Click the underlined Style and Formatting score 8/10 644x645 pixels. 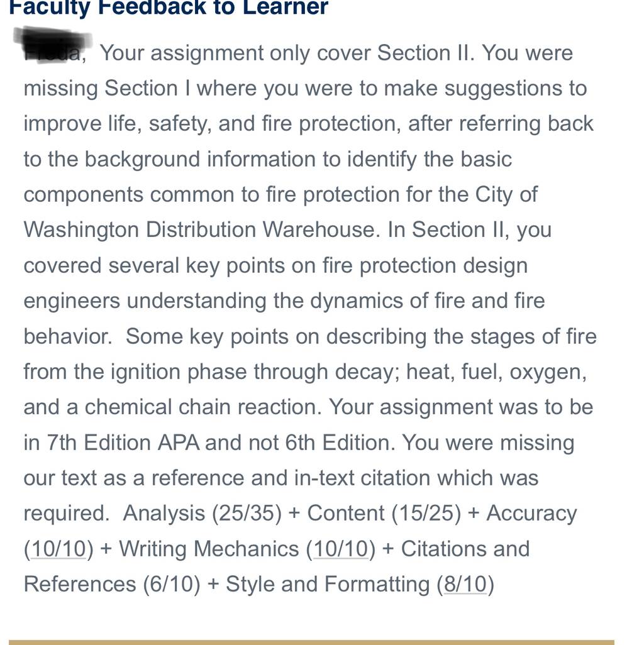pyautogui.click(x=465, y=584)
